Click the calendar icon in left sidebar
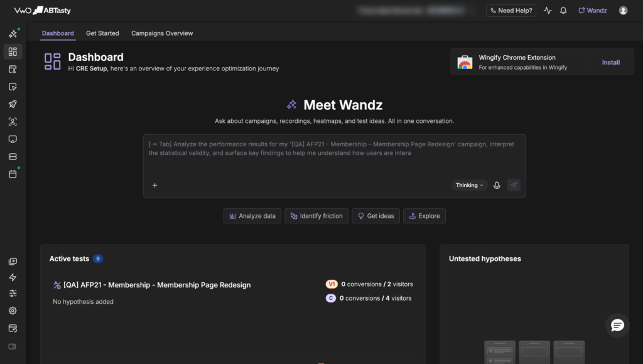The image size is (643, 364). [13, 174]
